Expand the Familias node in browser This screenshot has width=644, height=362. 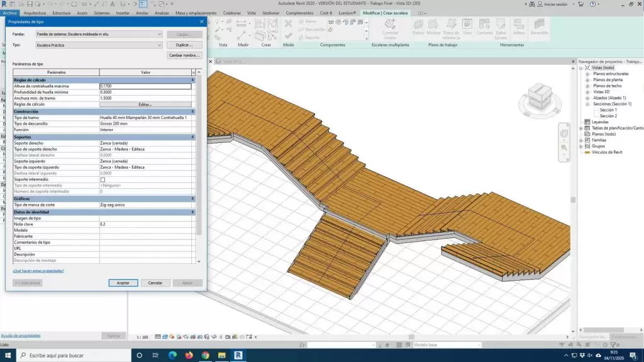pyautogui.click(x=581, y=140)
